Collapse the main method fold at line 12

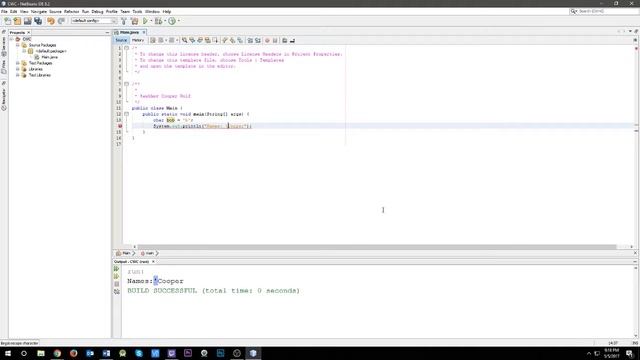tap(127, 114)
